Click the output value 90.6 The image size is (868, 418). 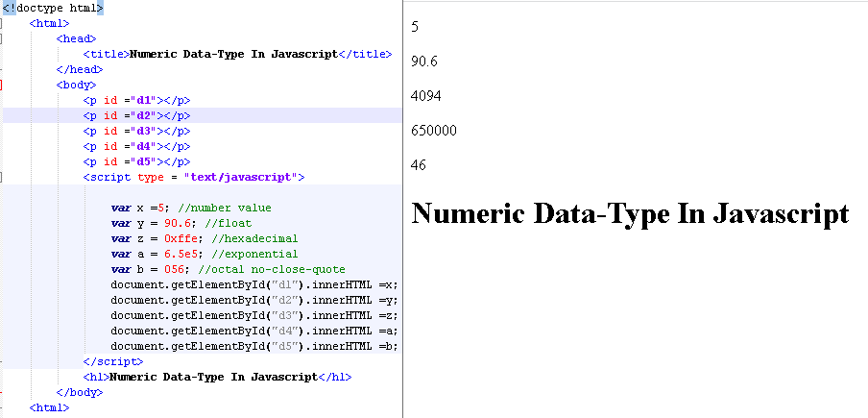pyautogui.click(x=423, y=61)
